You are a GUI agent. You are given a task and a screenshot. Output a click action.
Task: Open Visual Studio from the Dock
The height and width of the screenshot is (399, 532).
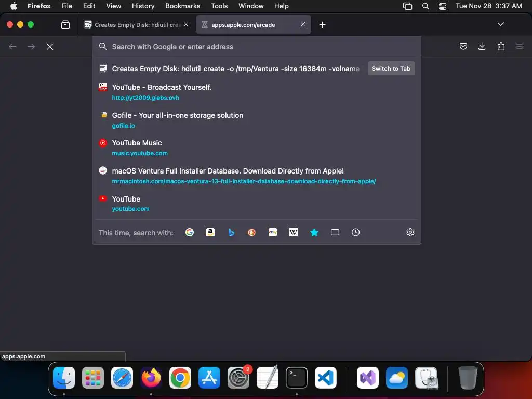[x=368, y=378]
